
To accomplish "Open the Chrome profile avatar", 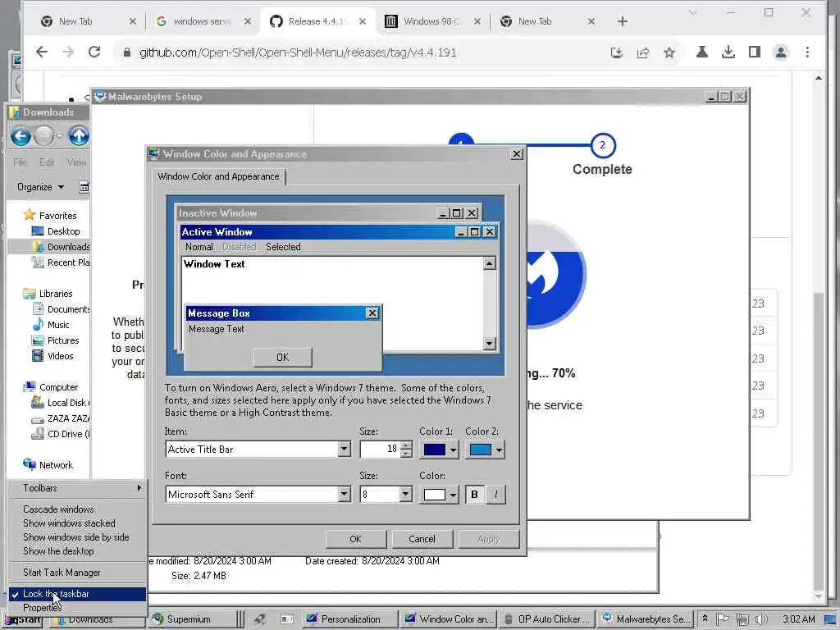I will coord(781,52).
